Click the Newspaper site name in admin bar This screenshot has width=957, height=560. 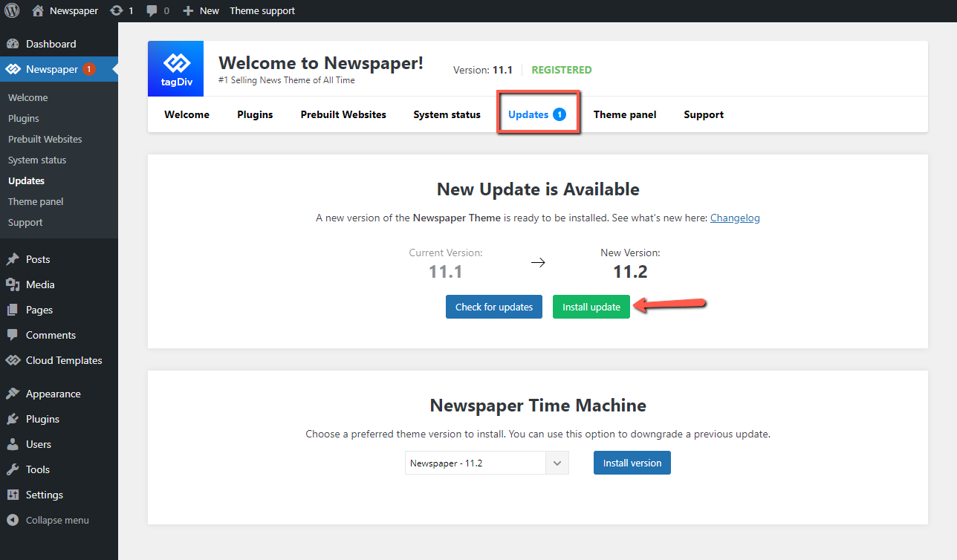point(74,10)
